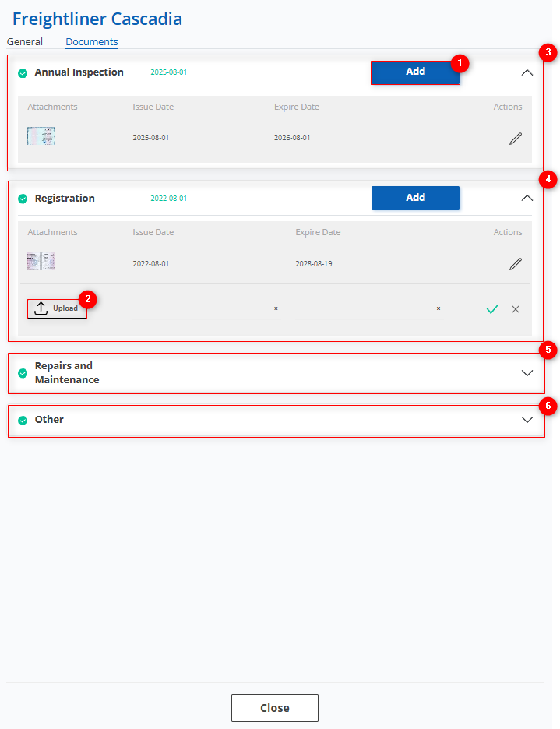Collapse the Registration section
Screen dimensions: 560x729
tap(527, 198)
